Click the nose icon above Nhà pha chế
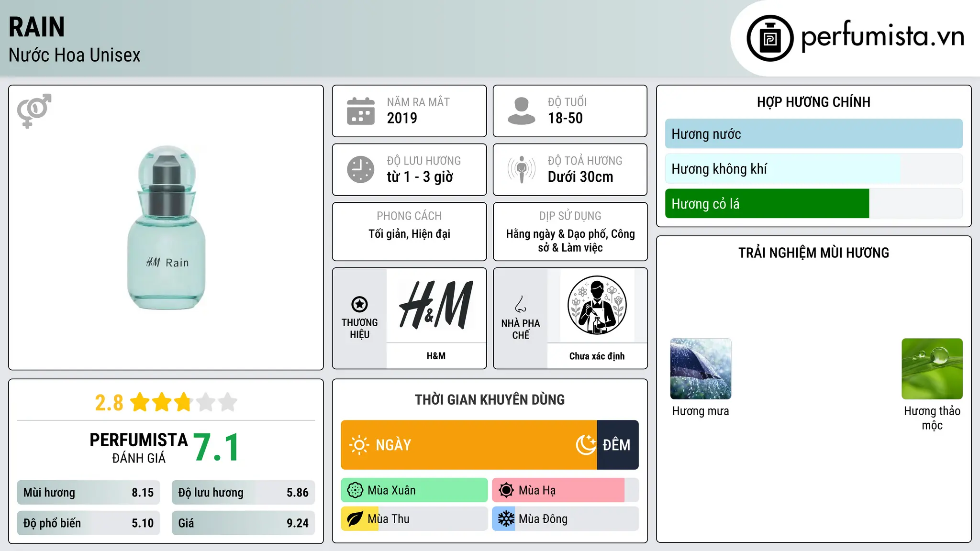 pyautogui.click(x=521, y=304)
